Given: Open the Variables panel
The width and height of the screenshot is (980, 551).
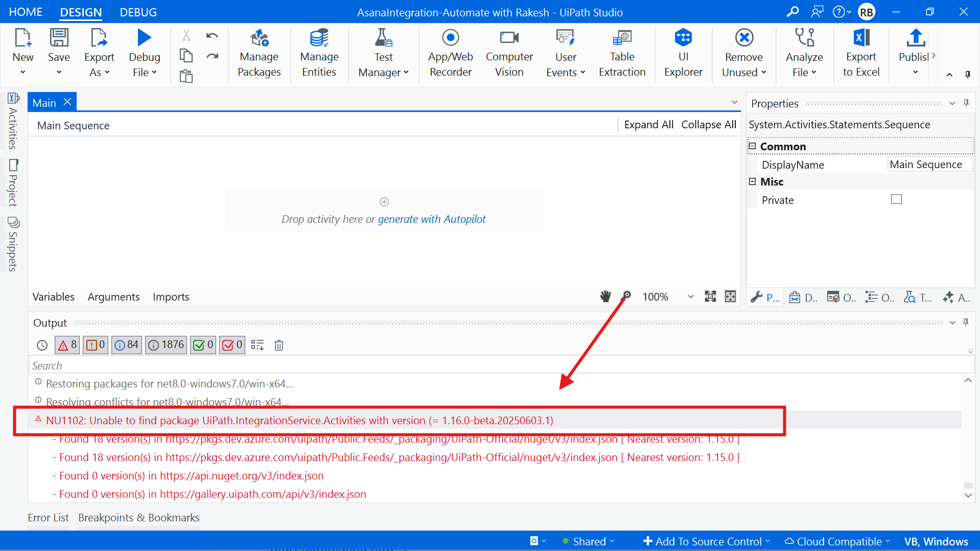Looking at the screenshot, I should tap(53, 297).
